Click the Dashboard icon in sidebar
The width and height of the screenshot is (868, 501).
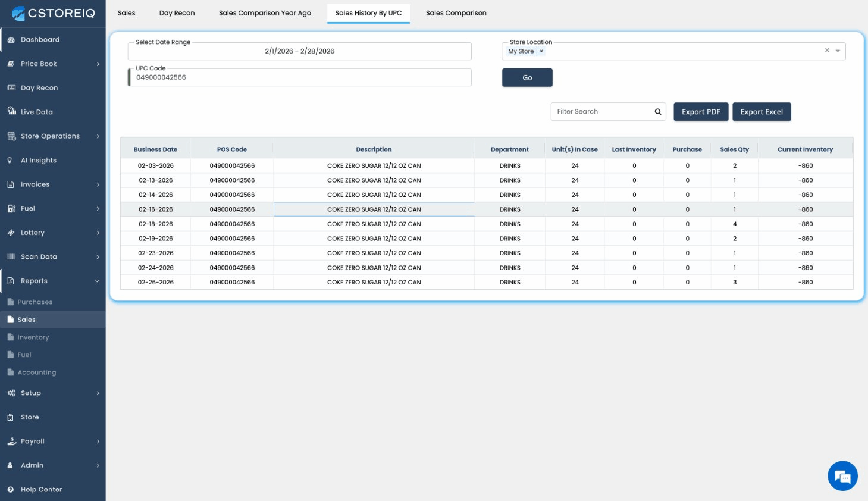tap(11, 40)
